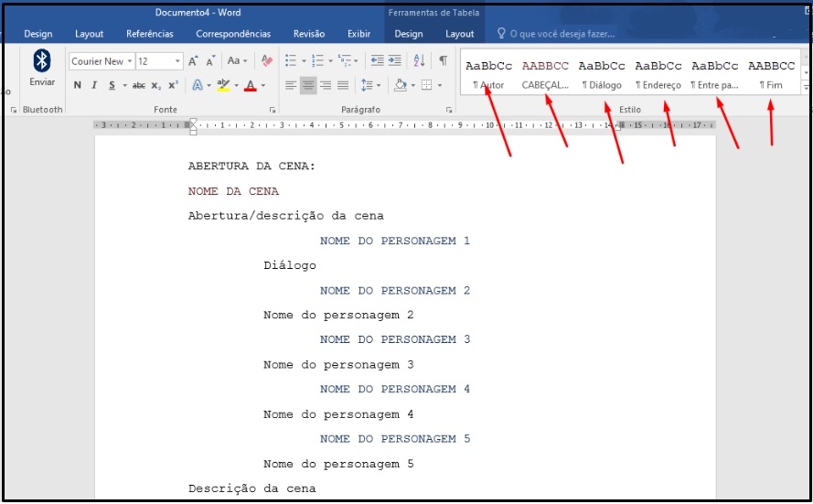Screen dimensions: 813x504
Task: Switch to the Revisão tab
Action: (309, 34)
